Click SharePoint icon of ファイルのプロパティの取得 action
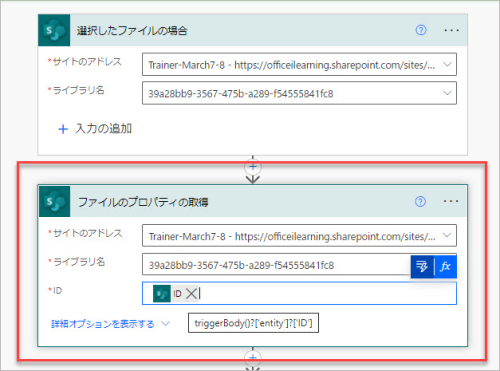 55,202
